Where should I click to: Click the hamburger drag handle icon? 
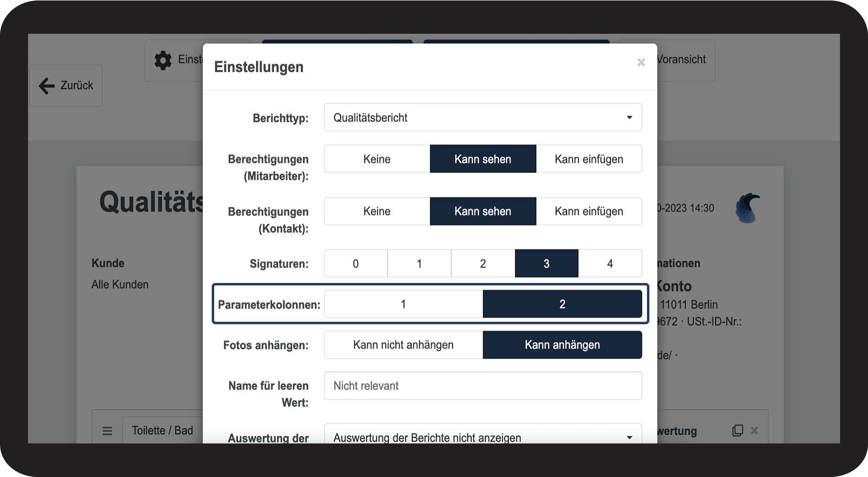coord(107,431)
